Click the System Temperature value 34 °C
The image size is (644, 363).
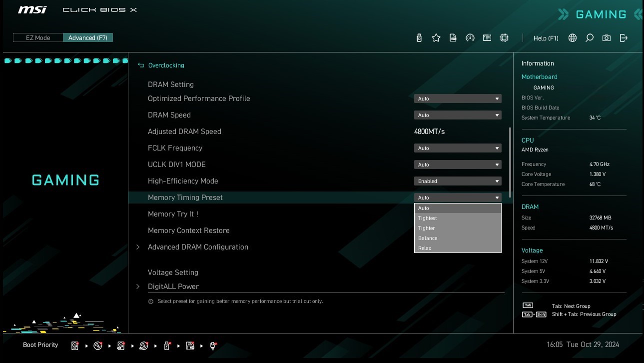pyautogui.click(x=595, y=118)
